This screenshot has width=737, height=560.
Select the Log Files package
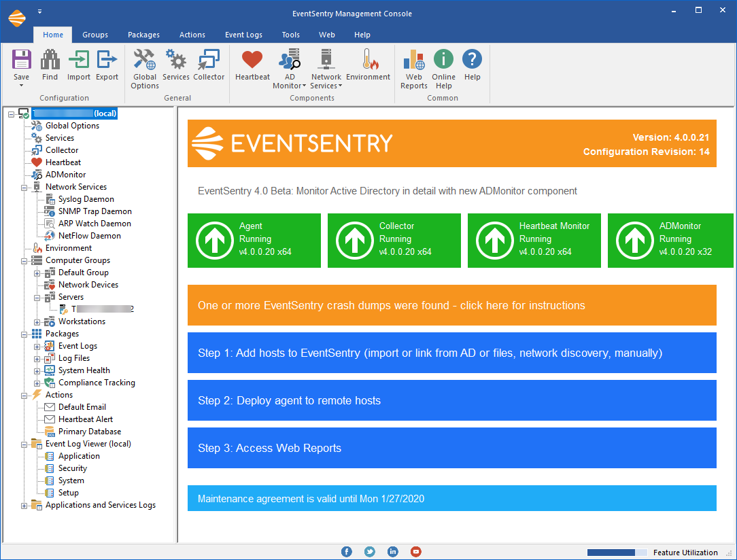coord(74,358)
